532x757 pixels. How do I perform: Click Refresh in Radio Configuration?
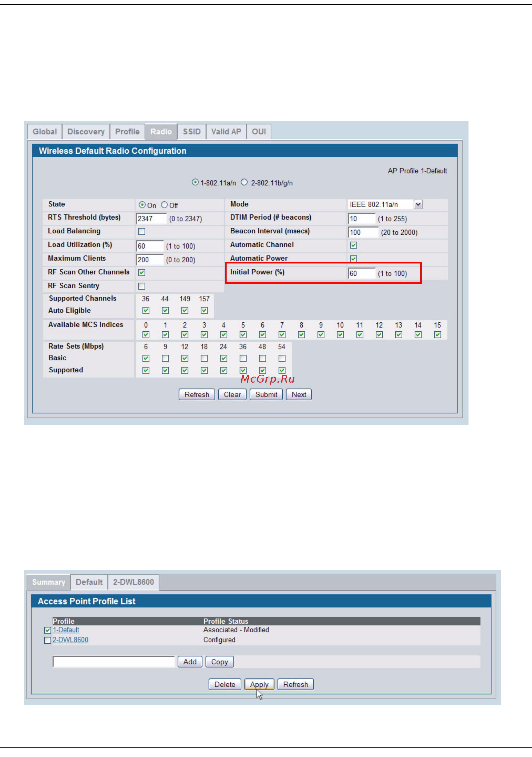(197, 394)
